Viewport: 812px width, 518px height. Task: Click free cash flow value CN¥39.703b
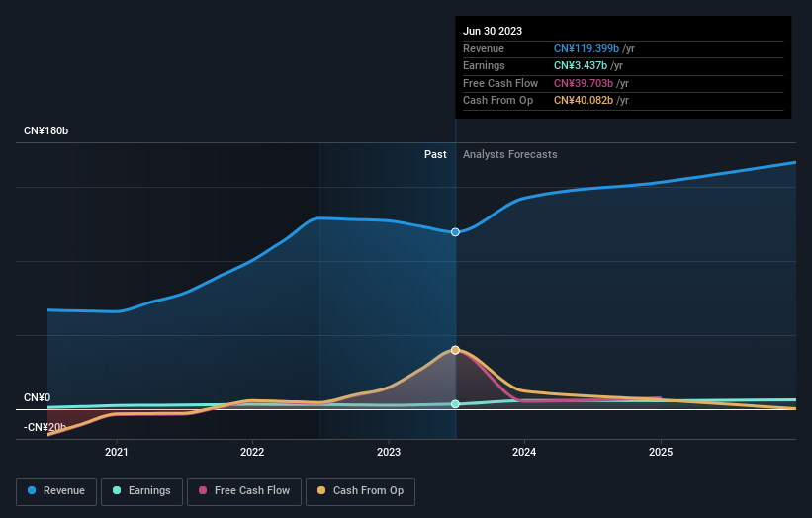pyautogui.click(x=584, y=83)
